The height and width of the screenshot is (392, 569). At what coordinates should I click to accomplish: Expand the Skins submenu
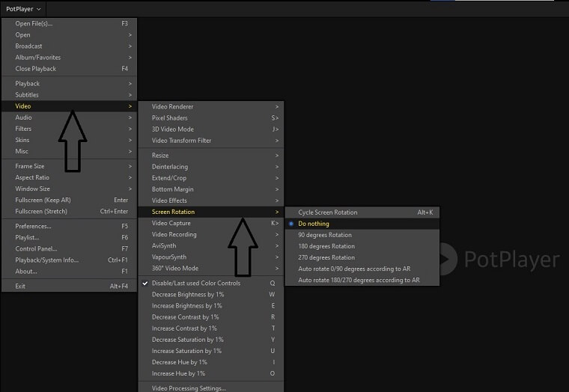click(x=70, y=140)
